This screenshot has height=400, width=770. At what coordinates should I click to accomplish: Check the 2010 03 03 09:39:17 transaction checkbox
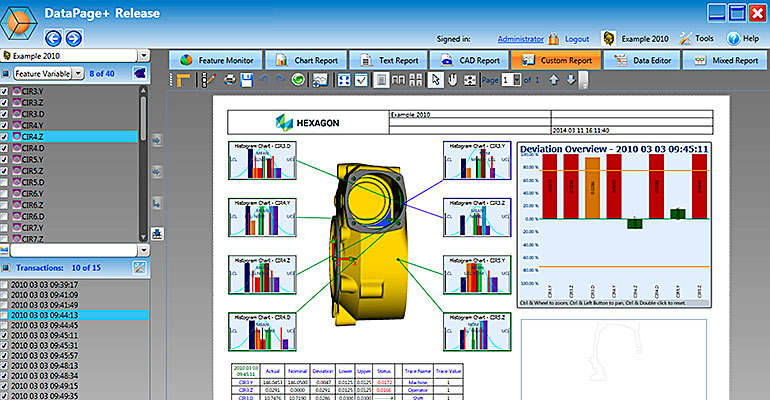tap(4, 285)
